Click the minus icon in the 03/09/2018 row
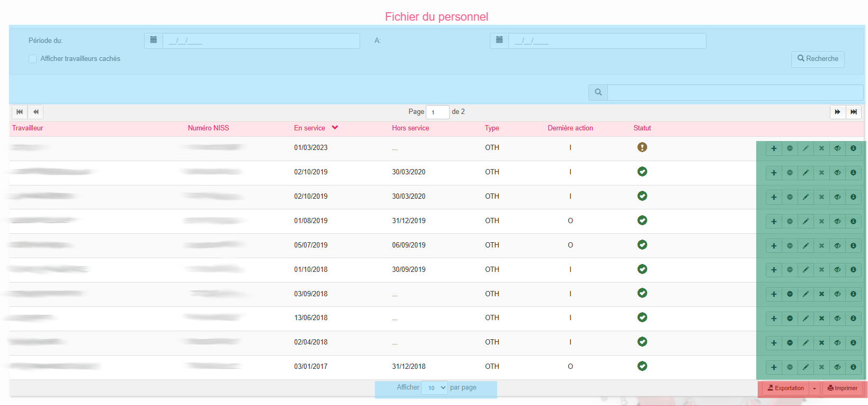This screenshot has height=406, width=868. 790,294
